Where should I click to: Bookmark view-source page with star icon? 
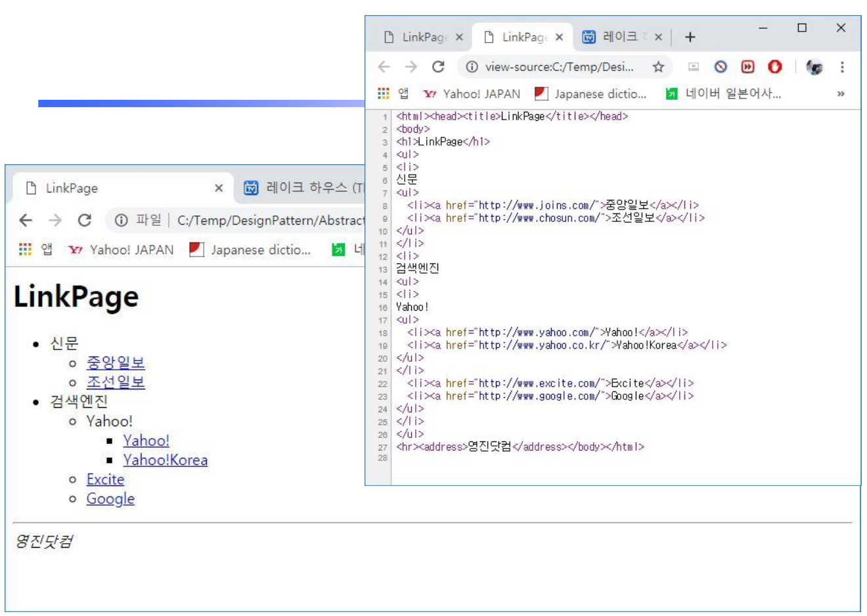pos(658,67)
